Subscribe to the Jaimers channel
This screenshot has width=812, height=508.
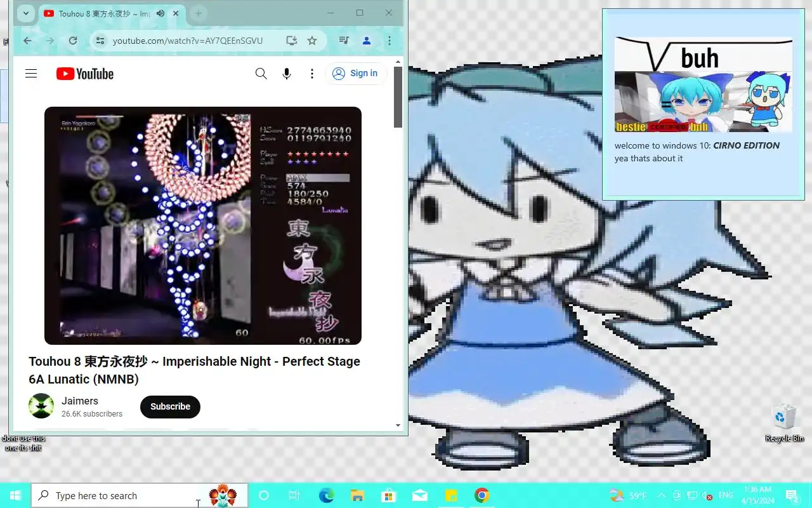170,406
